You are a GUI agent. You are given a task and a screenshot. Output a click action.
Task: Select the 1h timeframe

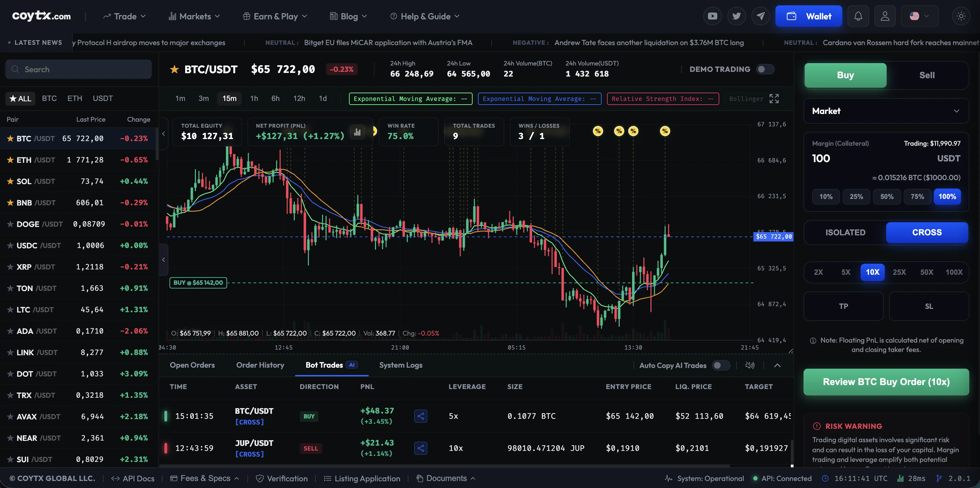click(x=254, y=99)
